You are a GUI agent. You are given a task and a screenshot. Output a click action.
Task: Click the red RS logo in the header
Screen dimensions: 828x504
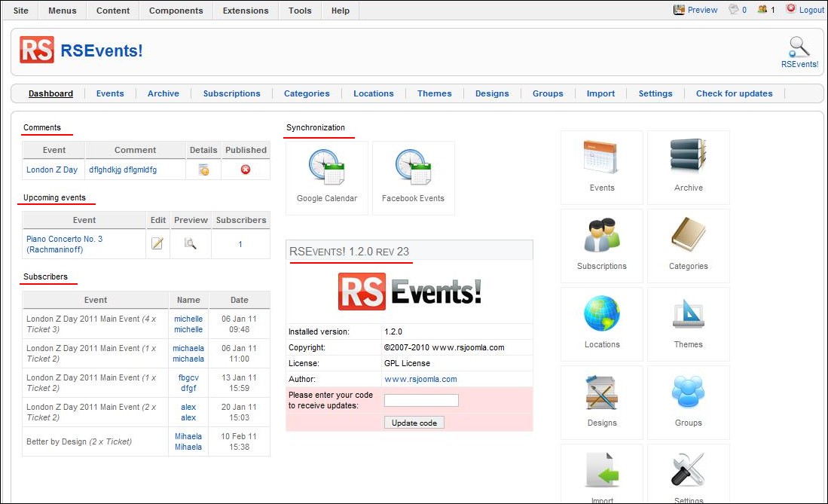[x=37, y=50]
